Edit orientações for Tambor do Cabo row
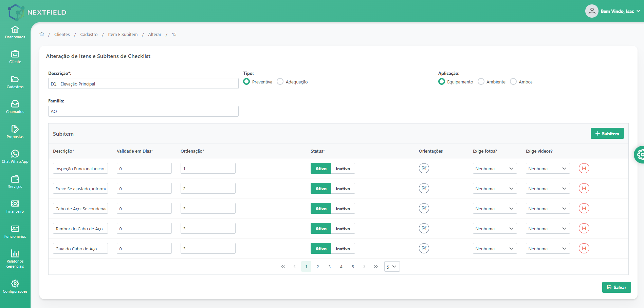The height and width of the screenshot is (308, 644). tap(424, 228)
